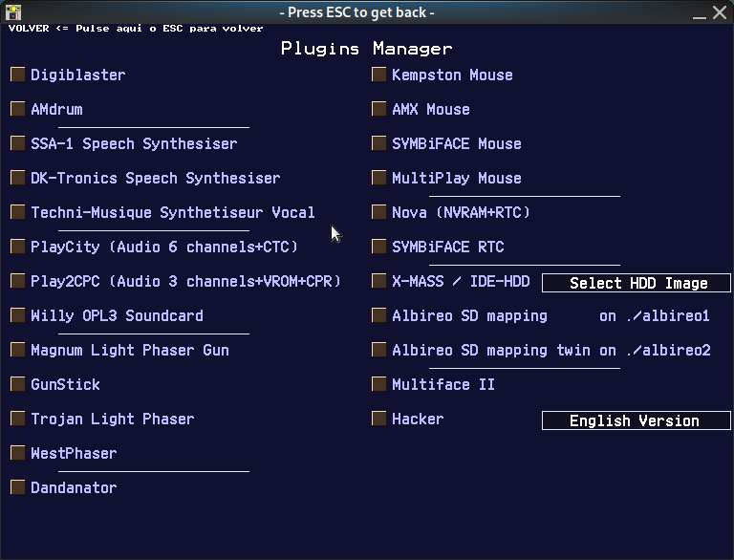This screenshot has height=560, width=734.
Task: Tick the Willy OPL3 Soundcard checkbox
Action: (x=18, y=315)
